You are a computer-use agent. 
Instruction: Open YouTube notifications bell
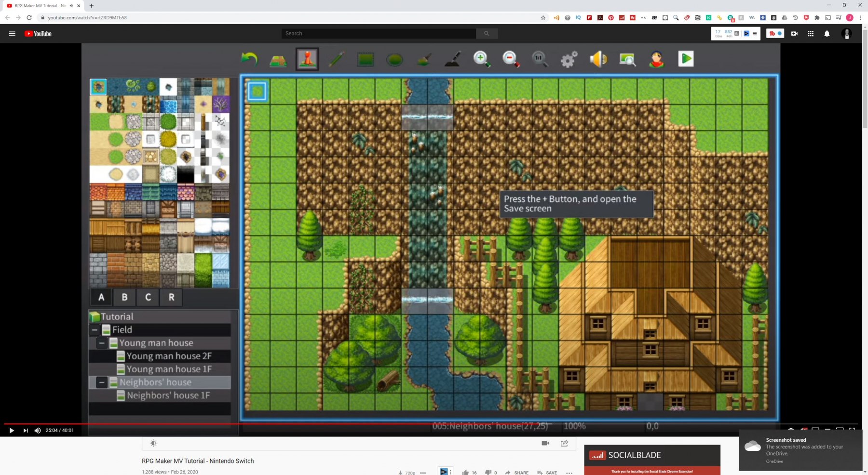pos(827,34)
